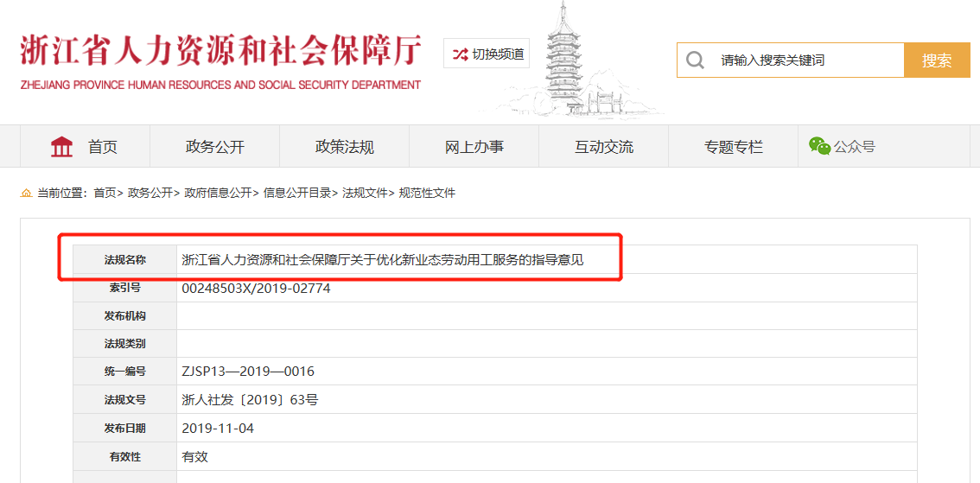This screenshot has height=483, width=980.
Task: Focus the 请输入搜索关键词 search field
Action: pyautogui.click(x=790, y=60)
